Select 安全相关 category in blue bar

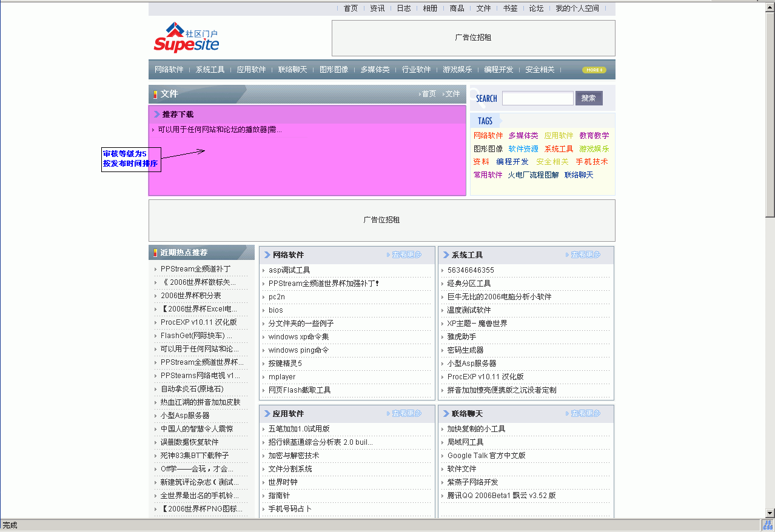pos(540,70)
